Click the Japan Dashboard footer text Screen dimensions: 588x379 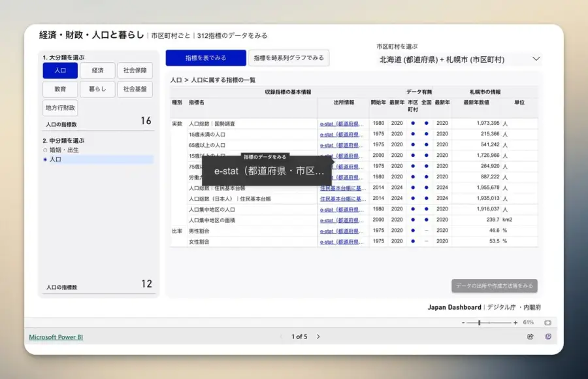click(x=454, y=307)
